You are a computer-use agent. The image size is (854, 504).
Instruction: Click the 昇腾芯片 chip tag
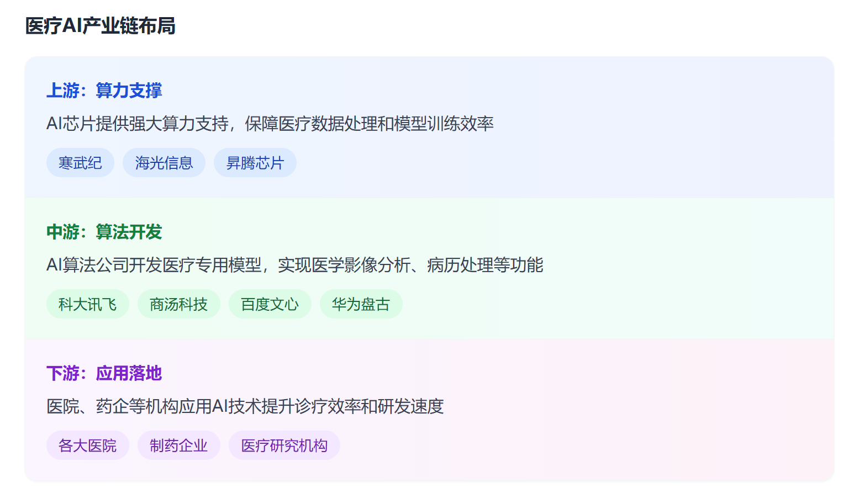click(255, 163)
